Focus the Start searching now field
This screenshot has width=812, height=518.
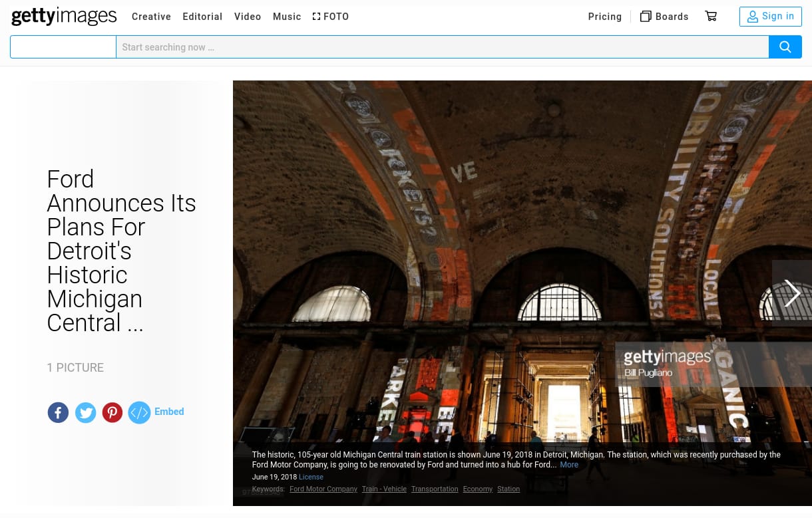443,47
